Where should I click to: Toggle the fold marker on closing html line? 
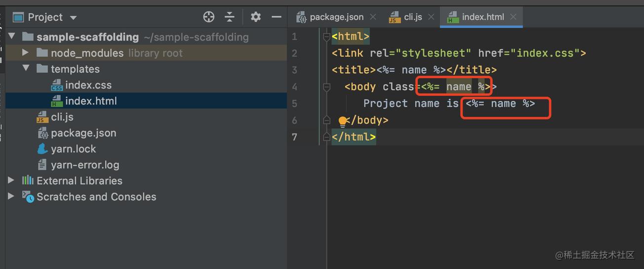(326, 137)
